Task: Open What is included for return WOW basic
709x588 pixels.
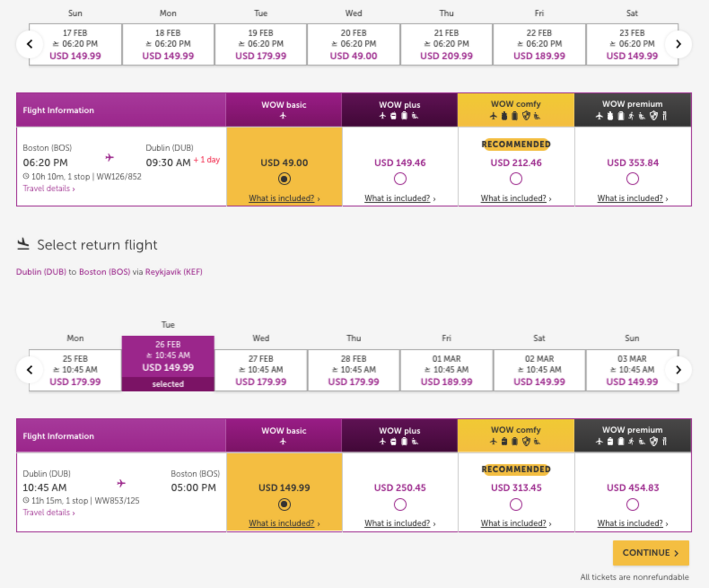Action: pos(284,523)
